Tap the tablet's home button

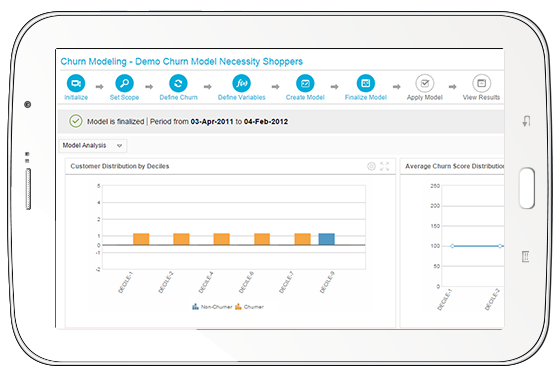527,188
